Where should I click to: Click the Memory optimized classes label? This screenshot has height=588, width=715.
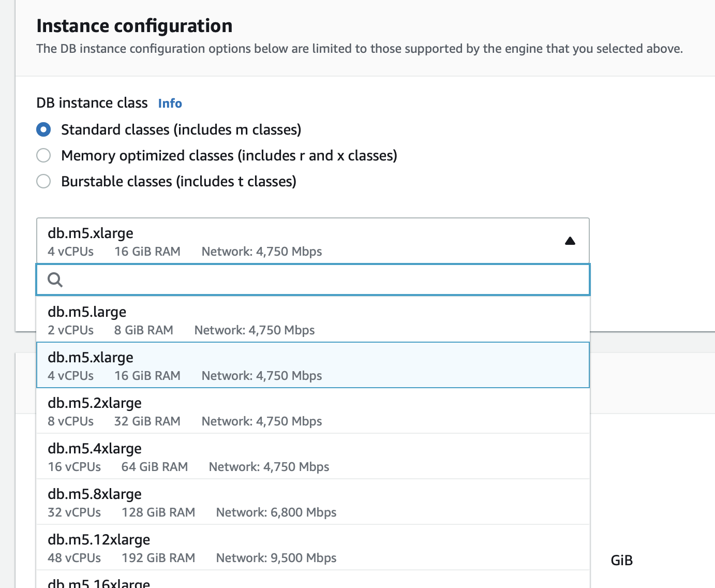coord(229,155)
